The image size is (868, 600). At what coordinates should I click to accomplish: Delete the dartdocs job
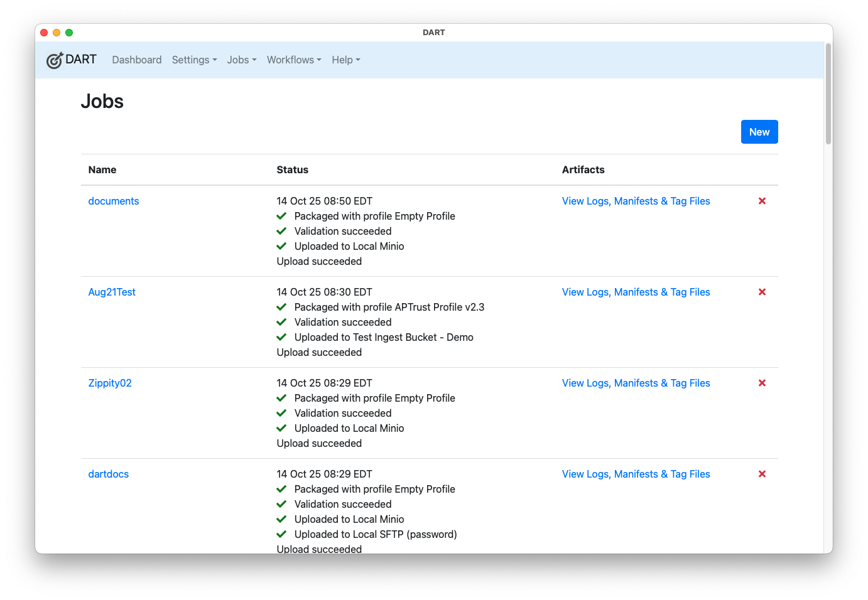tap(761, 474)
